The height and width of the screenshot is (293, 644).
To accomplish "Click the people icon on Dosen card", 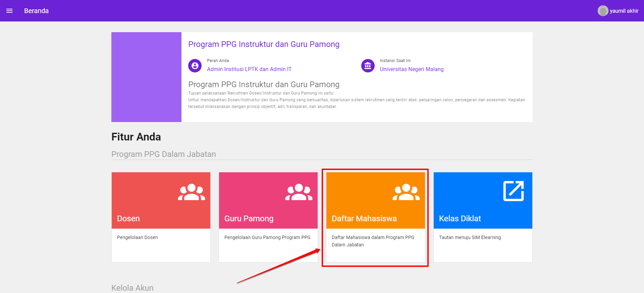I will point(192,192).
